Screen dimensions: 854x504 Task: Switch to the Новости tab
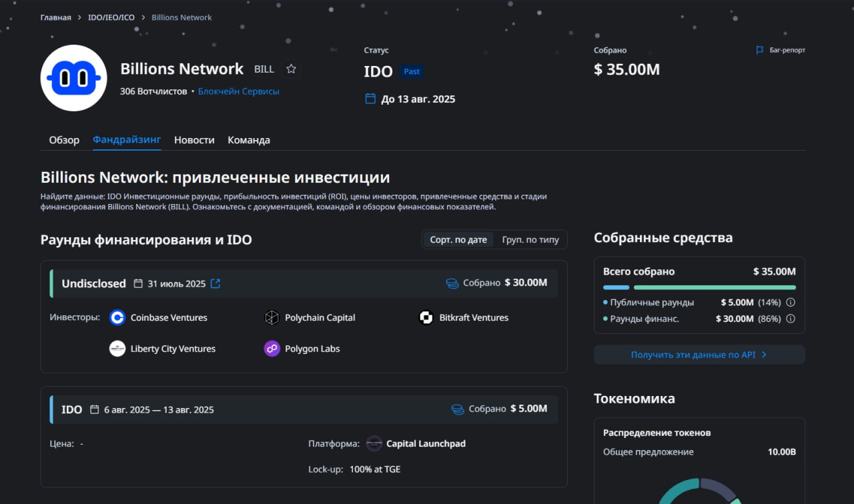(x=194, y=140)
